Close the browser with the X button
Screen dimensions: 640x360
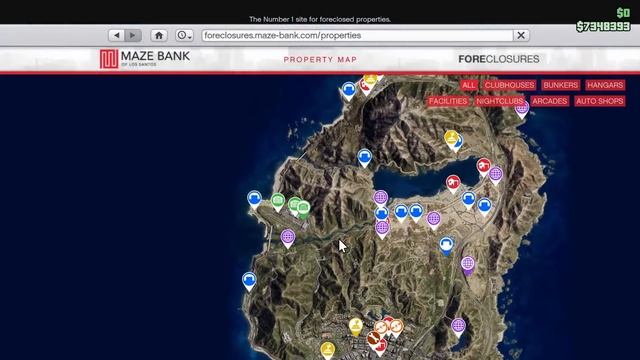click(521, 36)
